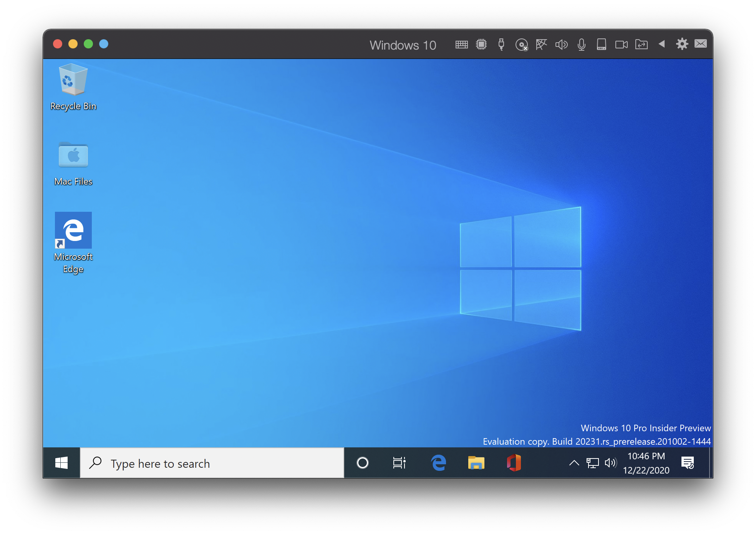Select the Recycle Bin desktop icon

click(x=73, y=88)
